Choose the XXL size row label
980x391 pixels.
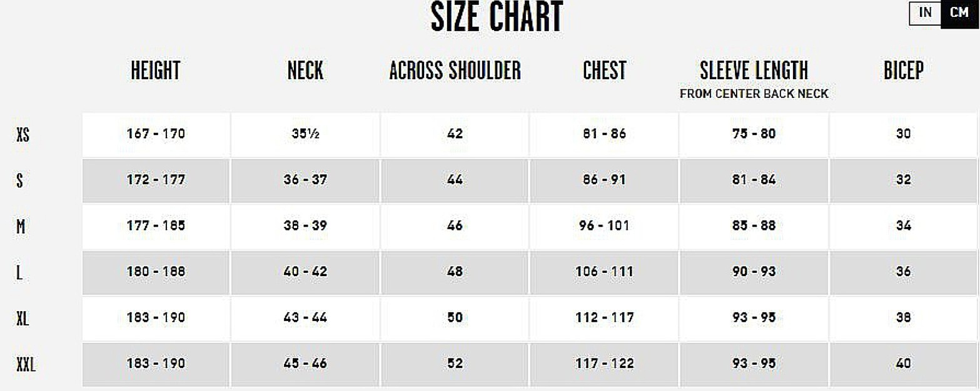point(26,364)
